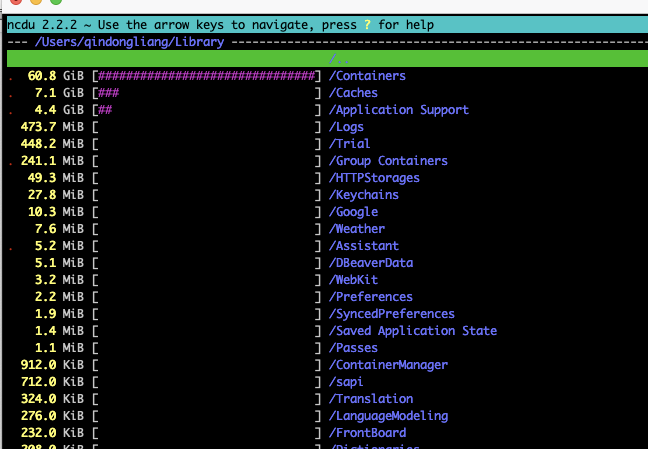The image size is (648, 449).
Task: Click the ncdu 2.2.2 title text
Action: click(x=42, y=25)
